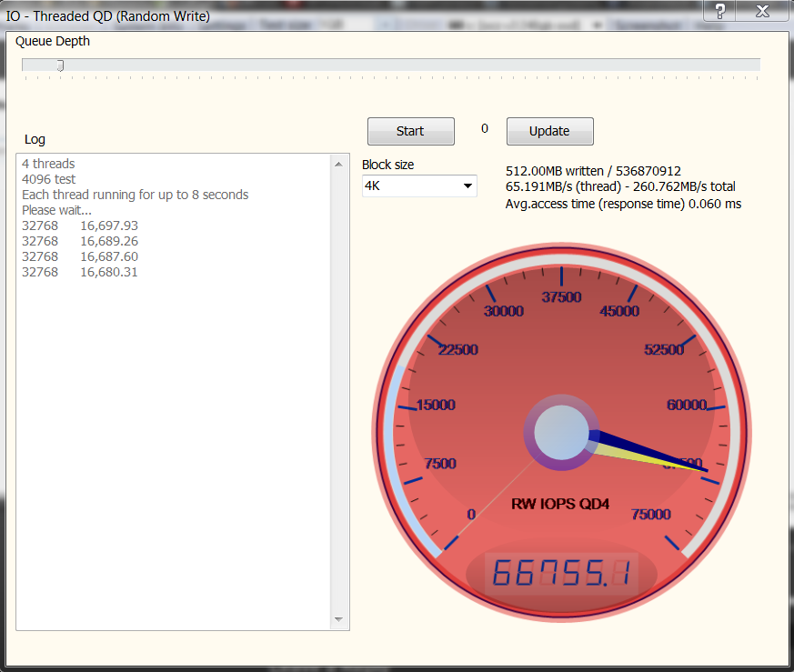
Task: Click the dialog title bar text
Action: click(x=108, y=16)
